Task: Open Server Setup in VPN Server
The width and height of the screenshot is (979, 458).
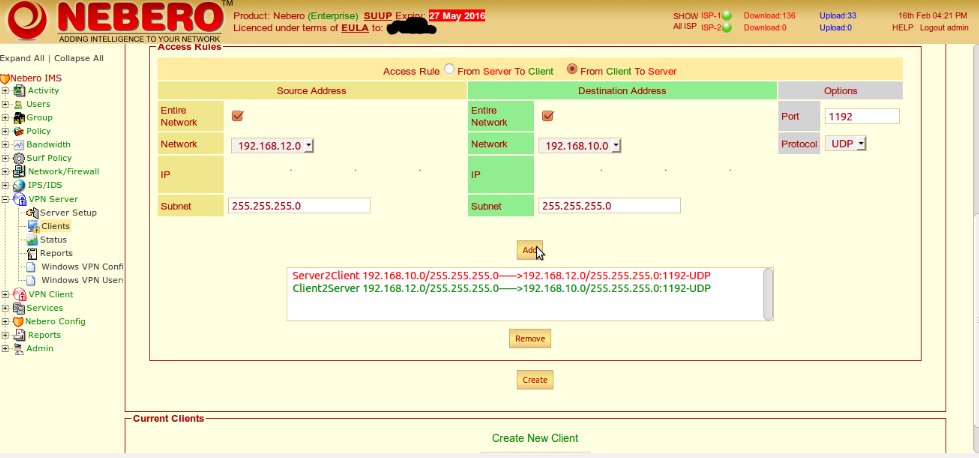Action: (x=68, y=213)
